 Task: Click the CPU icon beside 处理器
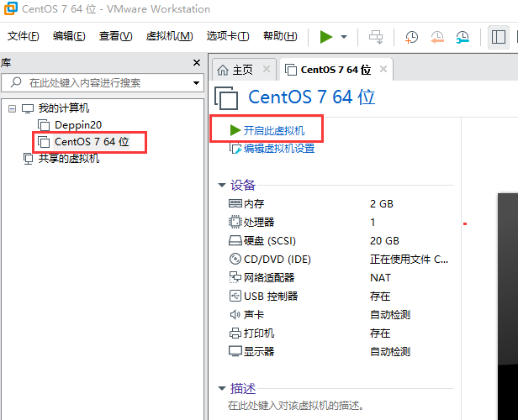235,222
